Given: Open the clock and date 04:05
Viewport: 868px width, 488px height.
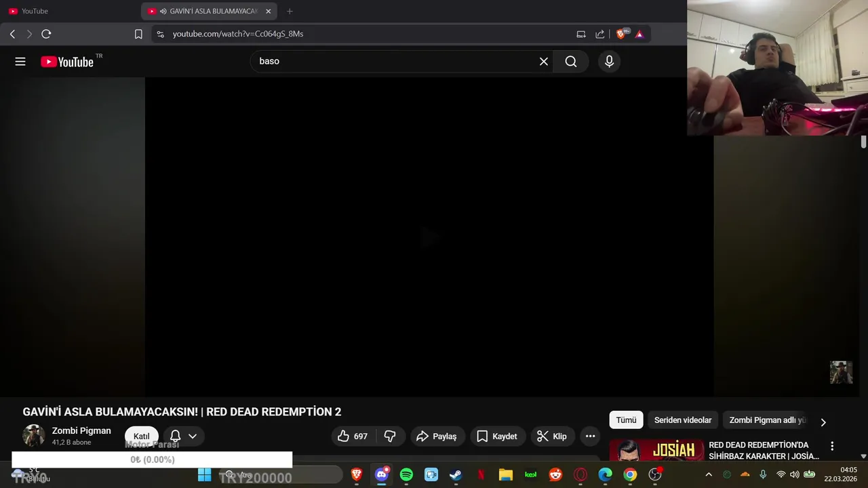Looking at the screenshot, I should coord(841,474).
